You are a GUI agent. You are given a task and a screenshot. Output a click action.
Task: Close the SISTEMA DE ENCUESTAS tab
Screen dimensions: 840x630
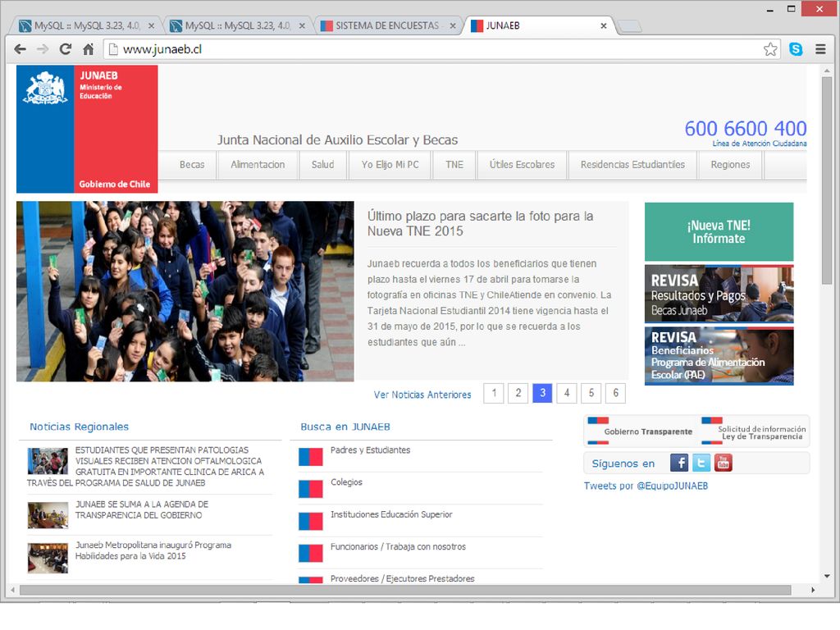[x=453, y=25]
